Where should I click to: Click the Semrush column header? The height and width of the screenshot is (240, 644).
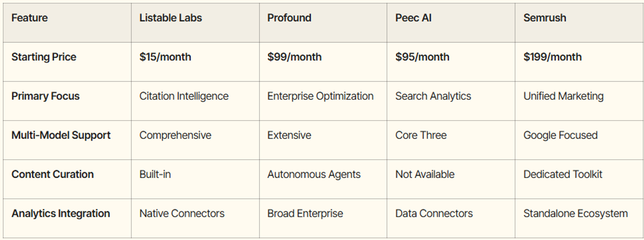[545, 18]
